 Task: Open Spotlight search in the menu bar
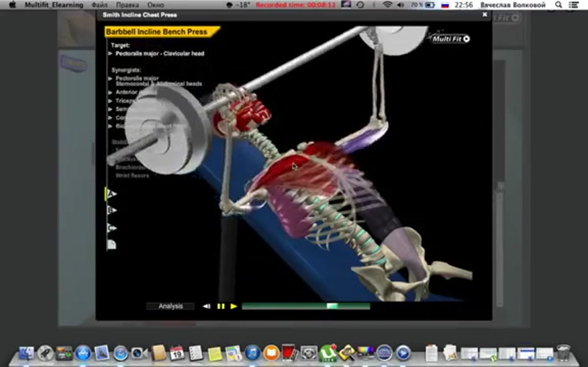coord(558,5)
